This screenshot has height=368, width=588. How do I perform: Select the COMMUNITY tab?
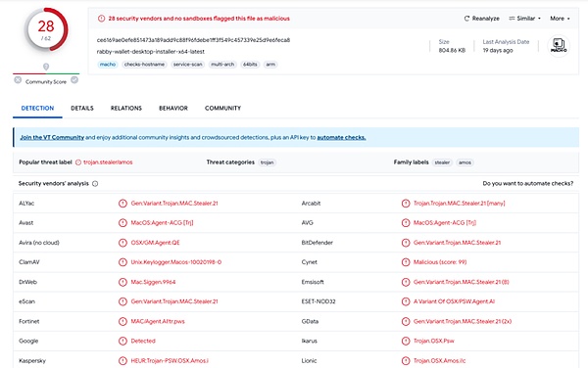222,109
